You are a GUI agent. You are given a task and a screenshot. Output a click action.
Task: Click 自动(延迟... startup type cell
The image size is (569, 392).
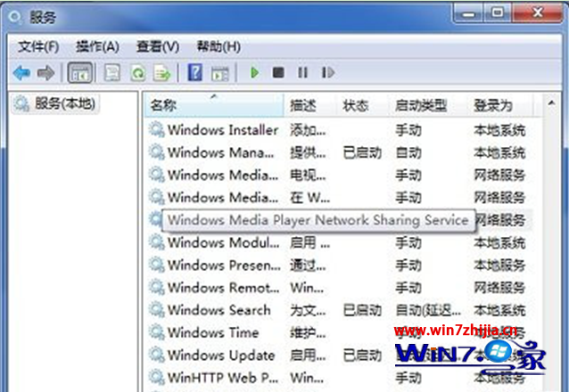pos(428,310)
